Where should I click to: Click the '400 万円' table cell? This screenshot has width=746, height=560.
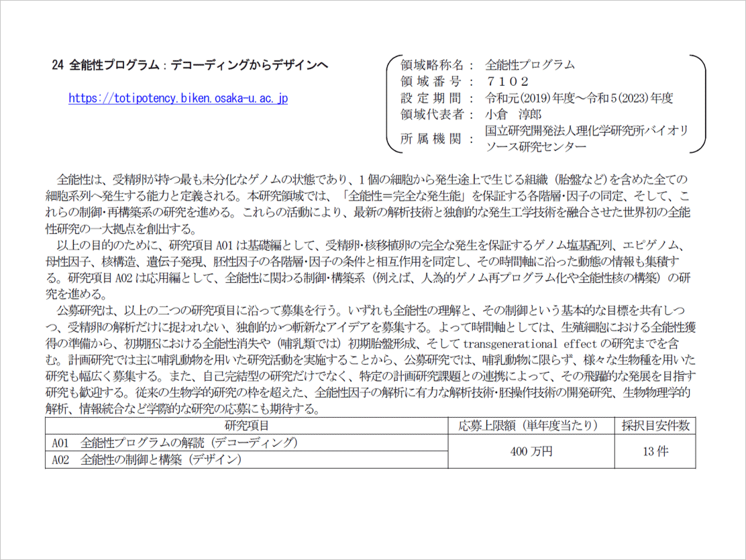[x=531, y=451]
